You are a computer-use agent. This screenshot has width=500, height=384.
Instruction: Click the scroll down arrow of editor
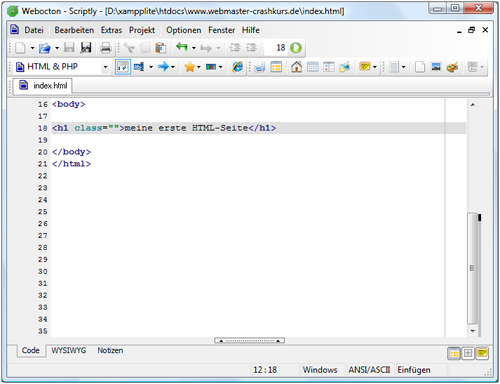coord(473,331)
